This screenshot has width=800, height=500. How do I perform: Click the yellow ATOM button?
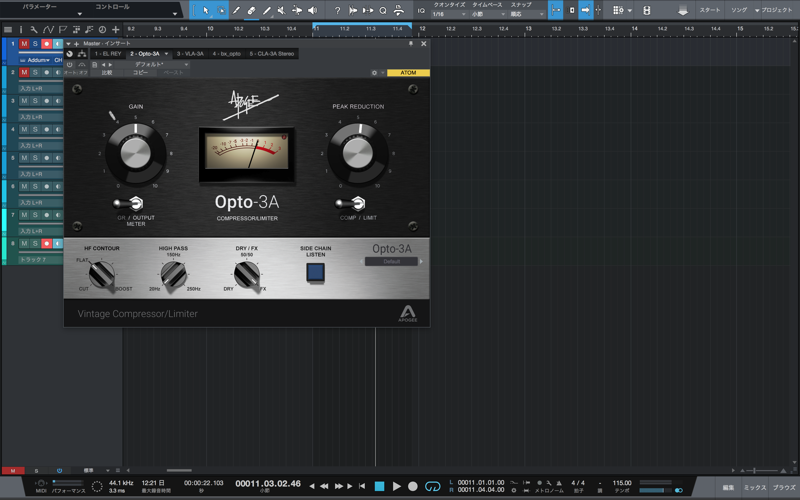point(408,73)
